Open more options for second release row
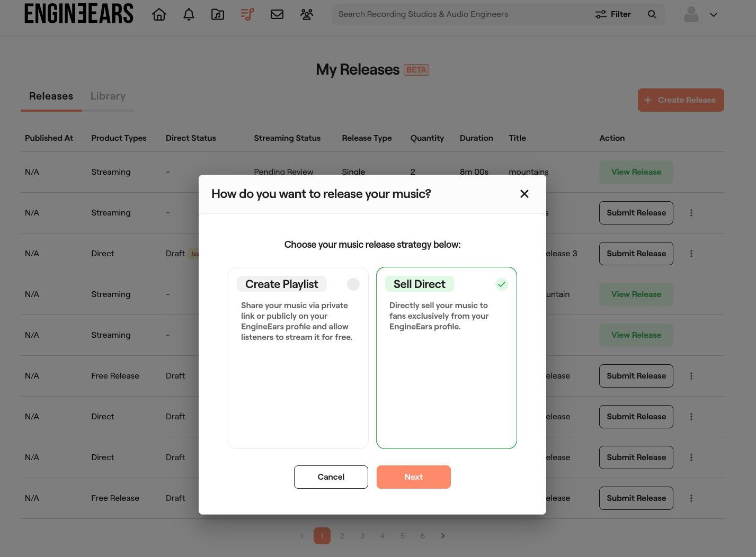756x557 pixels. pos(691,213)
